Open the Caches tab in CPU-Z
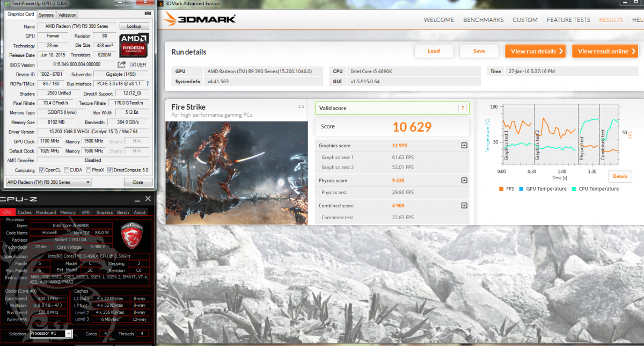The width and height of the screenshot is (644, 346). [25, 212]
